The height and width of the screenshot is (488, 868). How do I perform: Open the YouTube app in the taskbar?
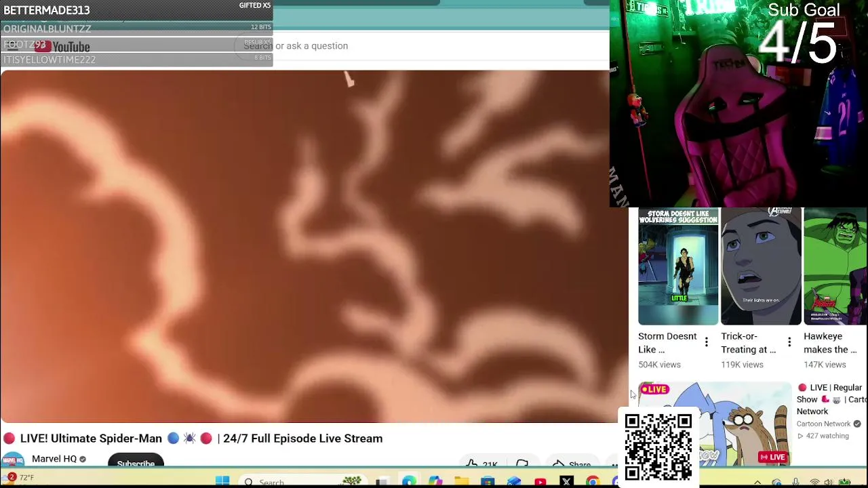point(540,482)
